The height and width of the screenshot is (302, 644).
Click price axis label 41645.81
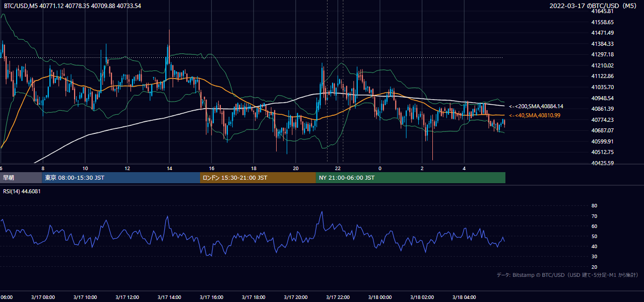[602, 11]
